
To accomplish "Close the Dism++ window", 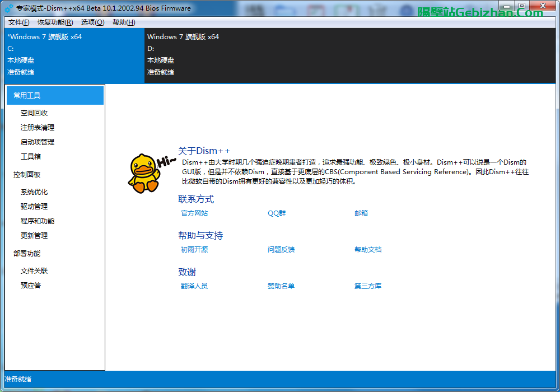I will [x=543, y=6].
